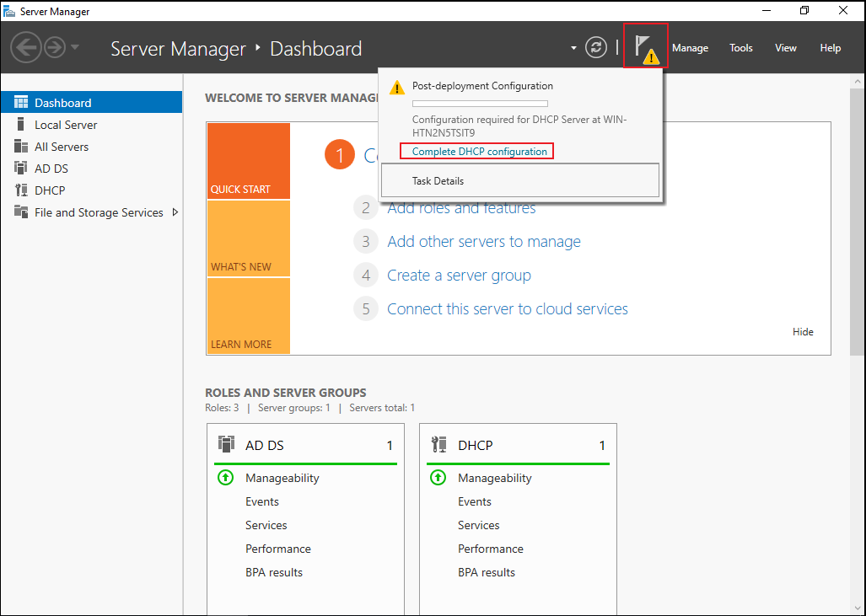Open Performance in AD DS tile
Image resolution: width=866 pixels, height=616 pixels.
tap(277, 549)
